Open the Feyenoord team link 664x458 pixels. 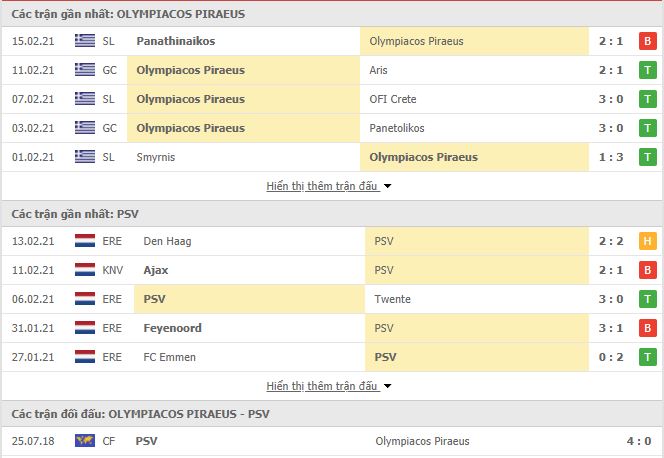172,328
